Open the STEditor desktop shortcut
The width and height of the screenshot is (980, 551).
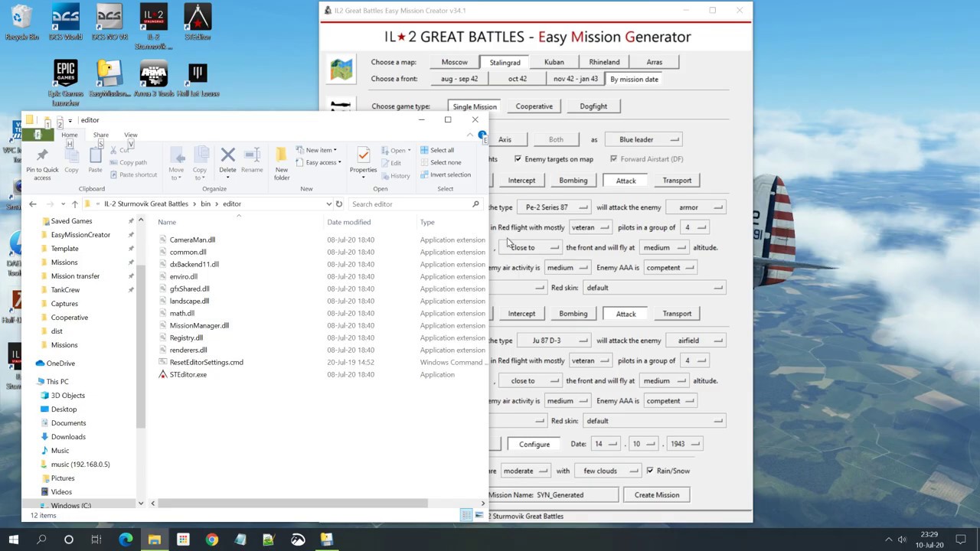pyautogui.click(x=198, y=22)
